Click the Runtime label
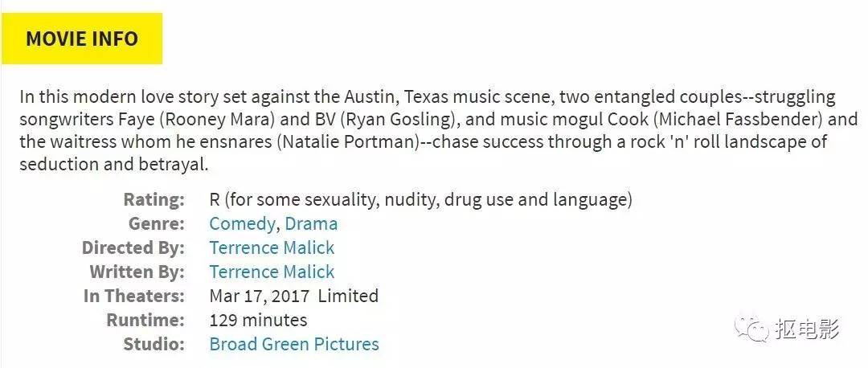Viewport: 868px width, 368px height. click(145, 320)
